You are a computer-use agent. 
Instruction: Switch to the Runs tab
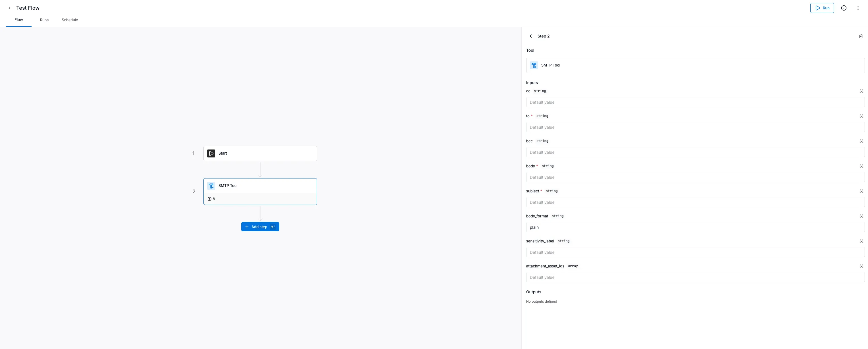click(44, 20)
